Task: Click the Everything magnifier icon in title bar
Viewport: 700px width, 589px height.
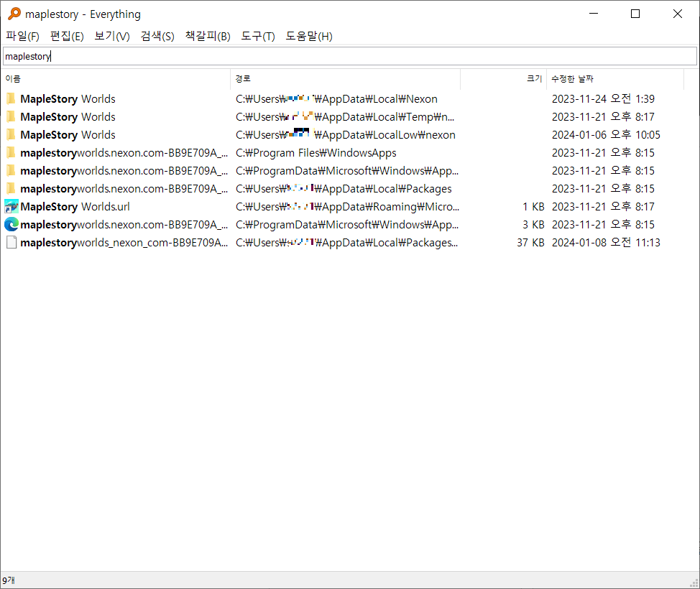Action: (14, 14)
